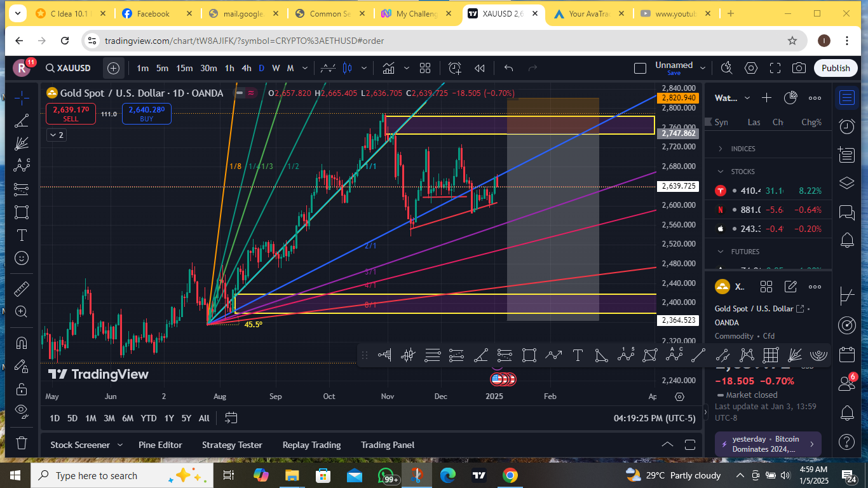868x488 pixels.
Task: Open the Unnamed layout dropdown
Action: pyautogui.click(x=703, y=67)
